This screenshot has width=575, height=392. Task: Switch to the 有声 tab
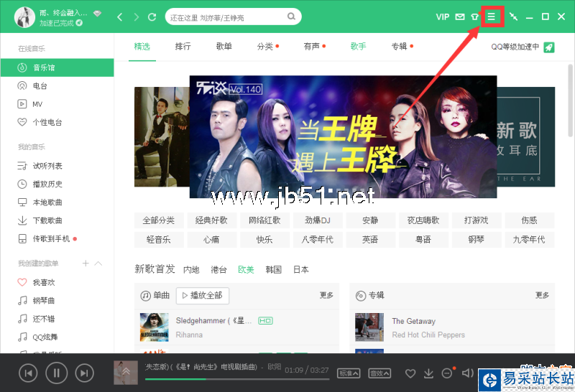[311, 47]
